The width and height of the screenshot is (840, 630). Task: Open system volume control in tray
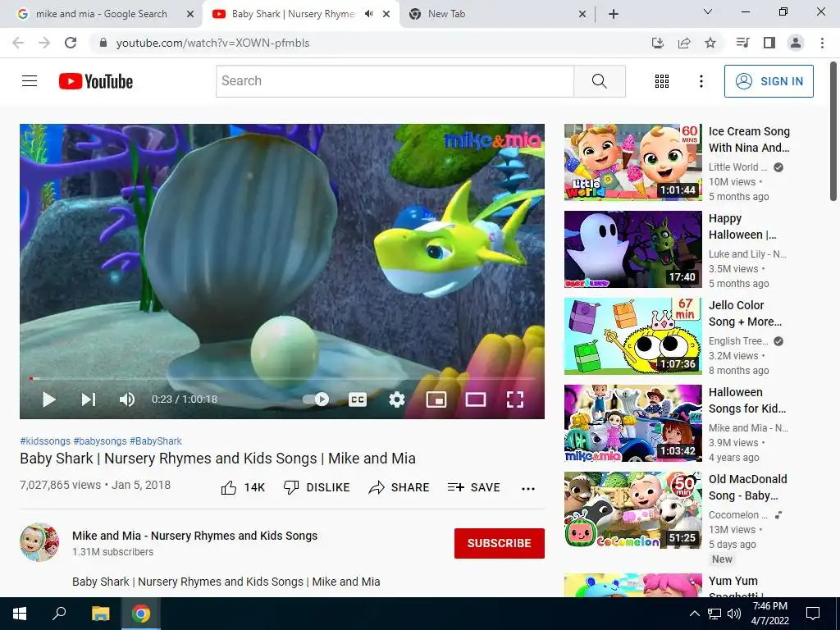[x=734, y=614]
